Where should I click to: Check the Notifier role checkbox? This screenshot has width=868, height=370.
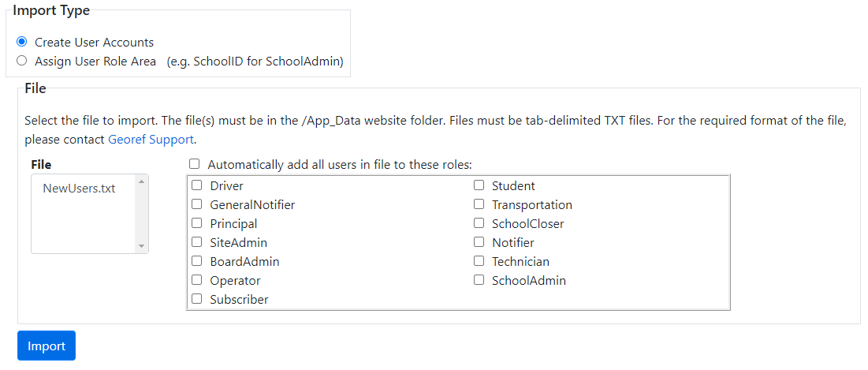point(479,243)
